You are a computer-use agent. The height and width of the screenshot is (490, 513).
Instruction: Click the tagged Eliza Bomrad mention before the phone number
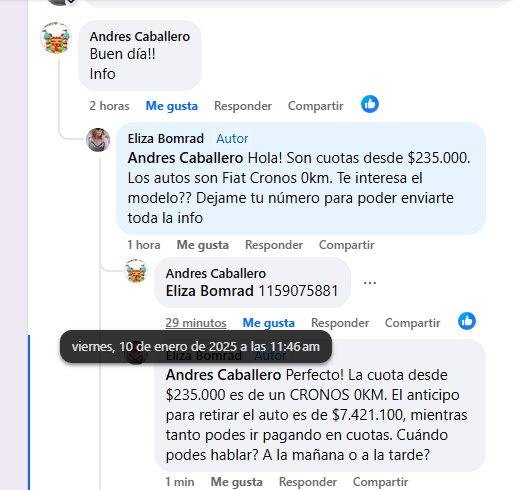210,291
